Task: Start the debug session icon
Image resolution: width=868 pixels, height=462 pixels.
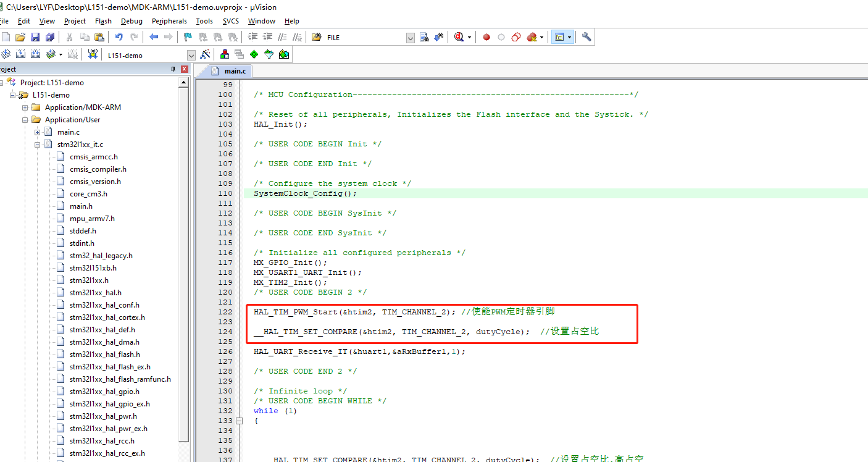Action: point(459,37)
